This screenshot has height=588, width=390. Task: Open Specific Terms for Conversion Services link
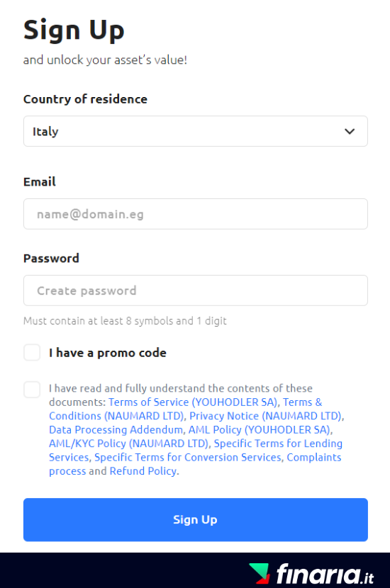click(x=188, y=458)
